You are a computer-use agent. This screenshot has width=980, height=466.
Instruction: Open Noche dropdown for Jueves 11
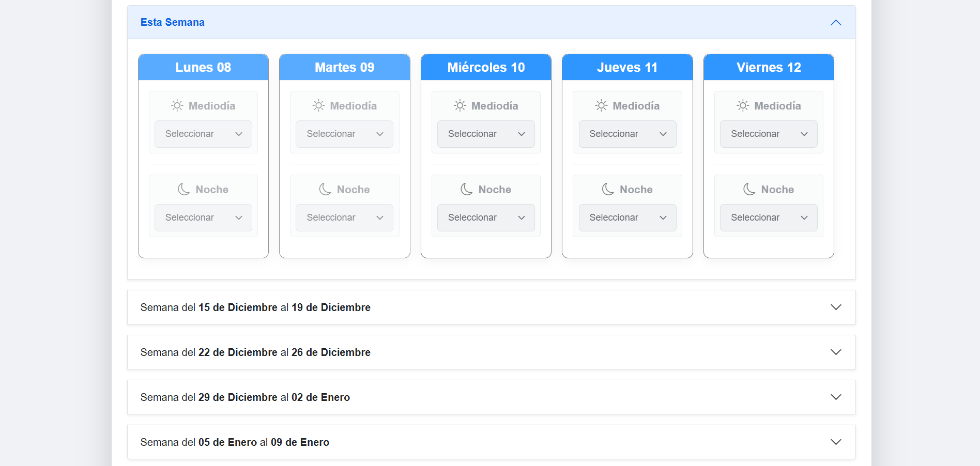(x=627, y=218)
